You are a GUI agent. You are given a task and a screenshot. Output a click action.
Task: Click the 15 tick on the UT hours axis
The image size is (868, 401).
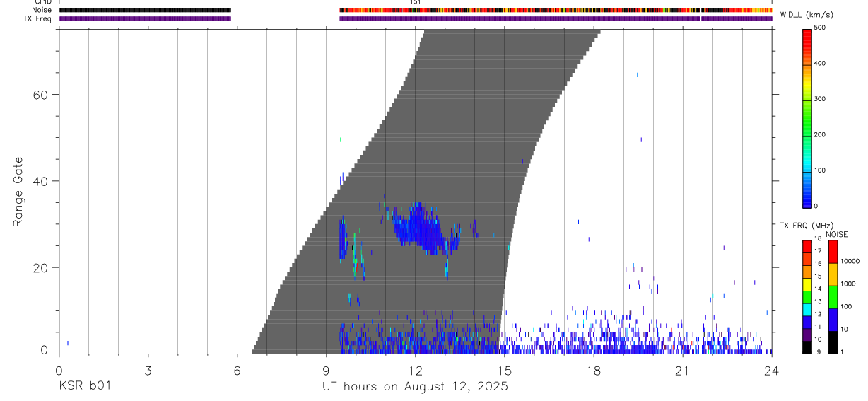(504, 371)
